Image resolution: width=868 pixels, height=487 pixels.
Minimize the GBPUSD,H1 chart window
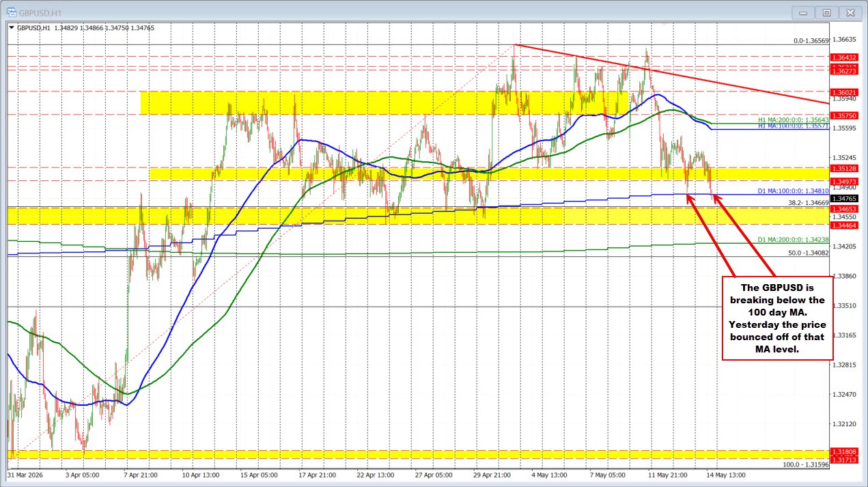pos(804,12)
